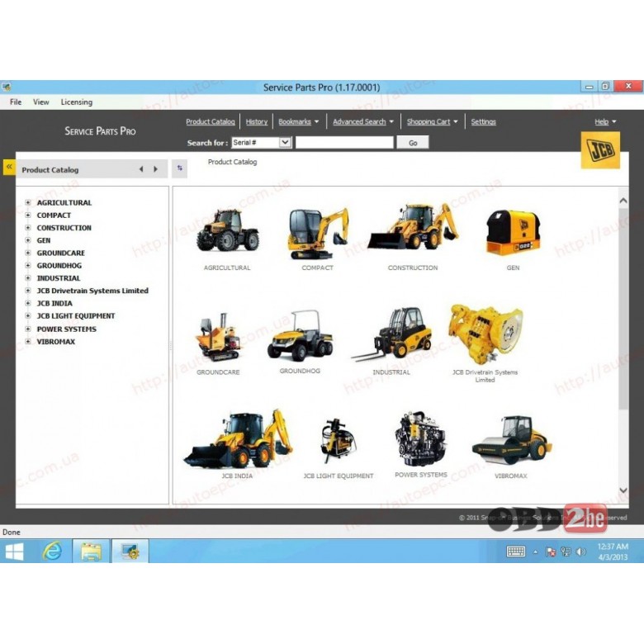
Task: Show hidden tray icons arrow
Action: (536, 552)
